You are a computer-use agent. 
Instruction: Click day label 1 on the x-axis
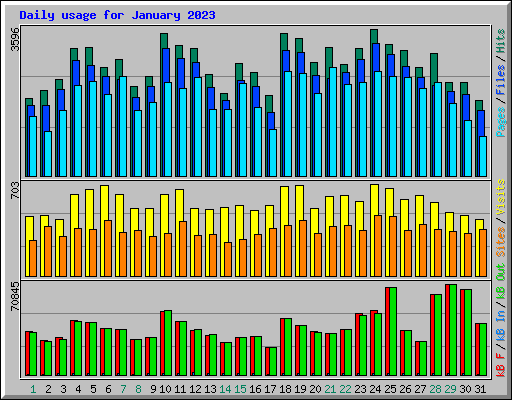(x=33, y=389)
